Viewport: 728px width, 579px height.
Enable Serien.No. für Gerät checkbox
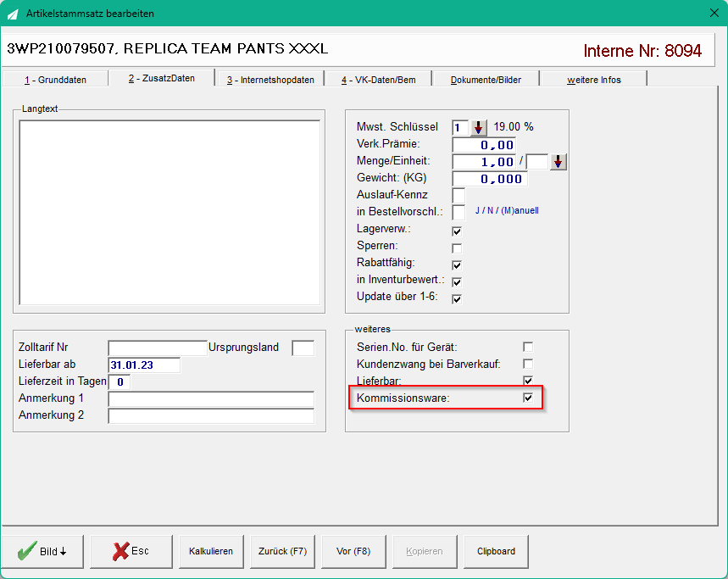528,347
